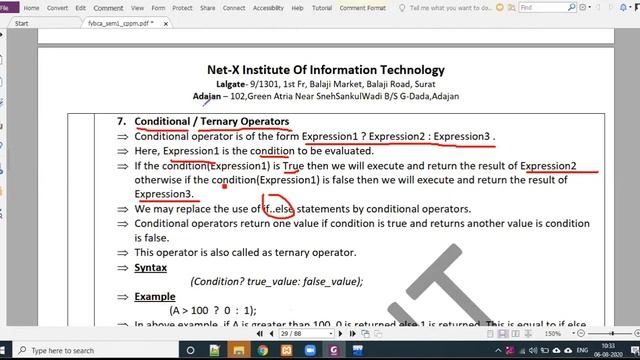Select continuous page view mode
This screenshot has height=360, width=640.
pos(503,333)
